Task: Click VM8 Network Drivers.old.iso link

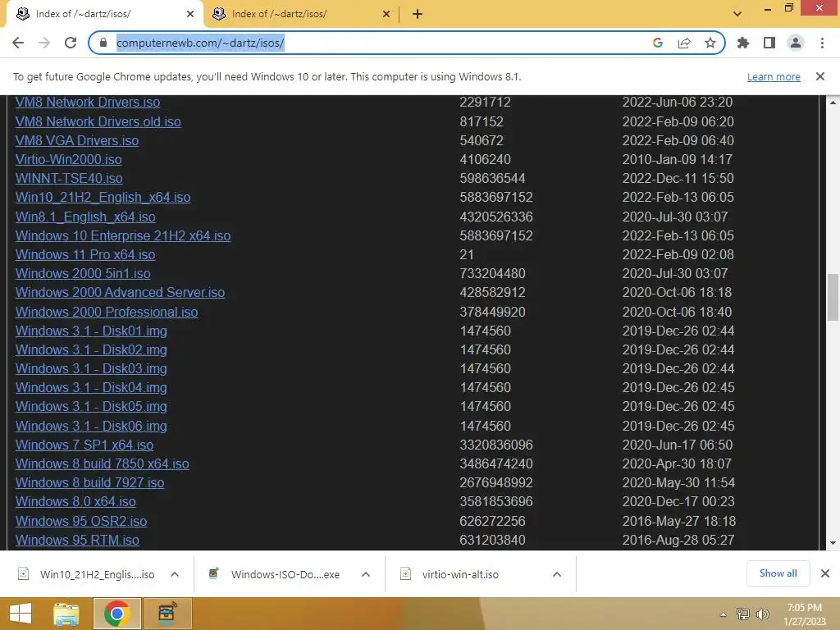Action: pos(98,121)
